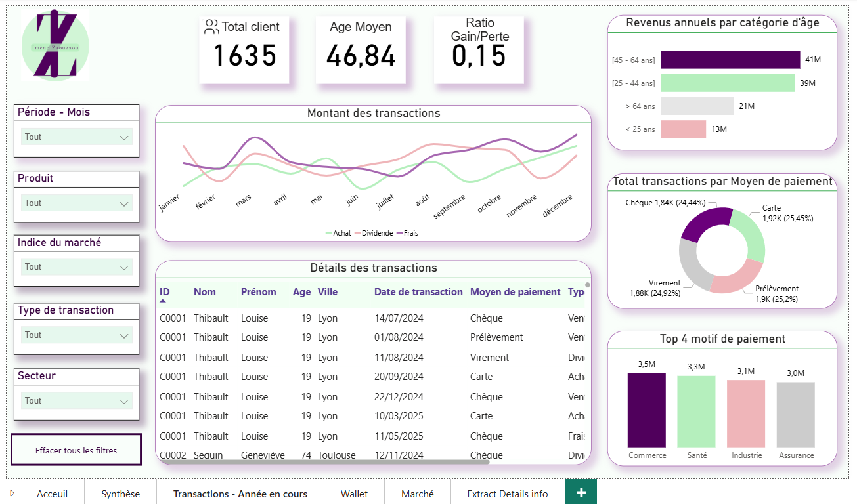857x504 pixels.
Task: Switch to the Synthèse tab
Action: [x=120, y=493]
